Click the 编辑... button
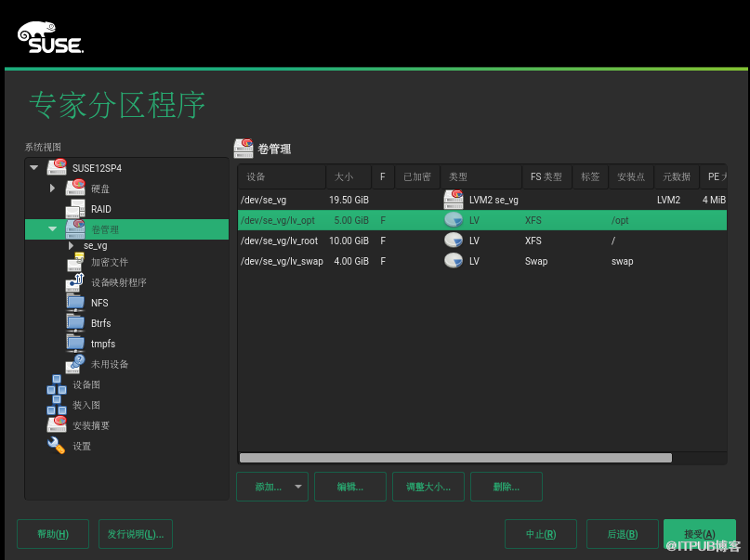Viewport: 750px width, 560px height. pos(350,487)
